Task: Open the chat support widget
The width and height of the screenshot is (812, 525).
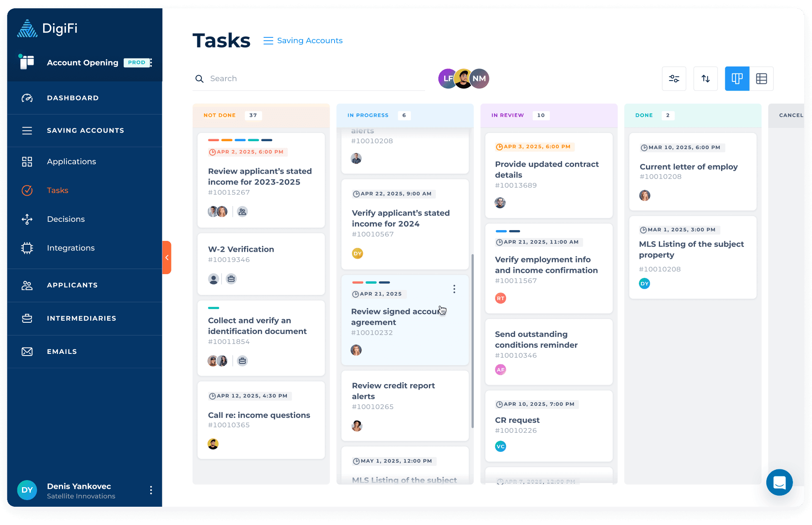Action: (x=779, y=482)
